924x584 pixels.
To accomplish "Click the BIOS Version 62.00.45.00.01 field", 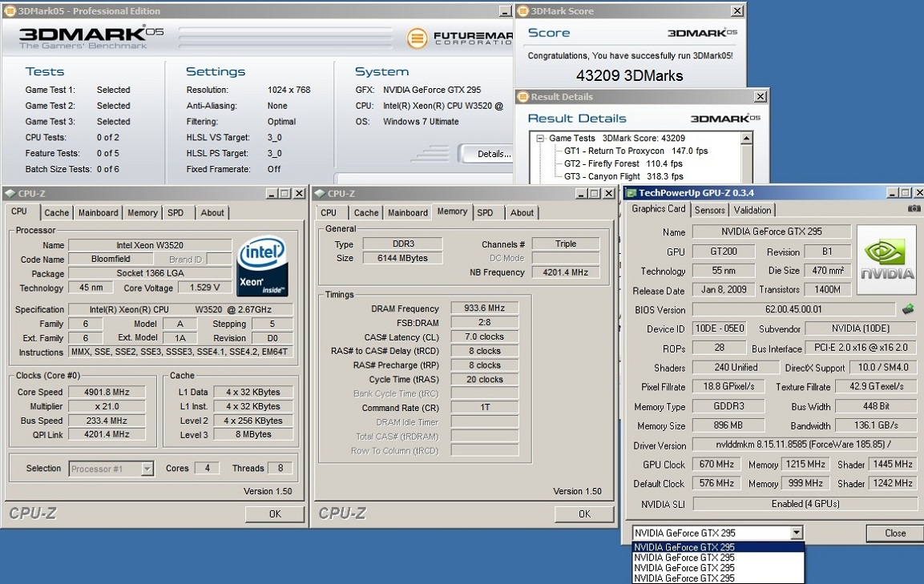I will click(x=793, y=308).
